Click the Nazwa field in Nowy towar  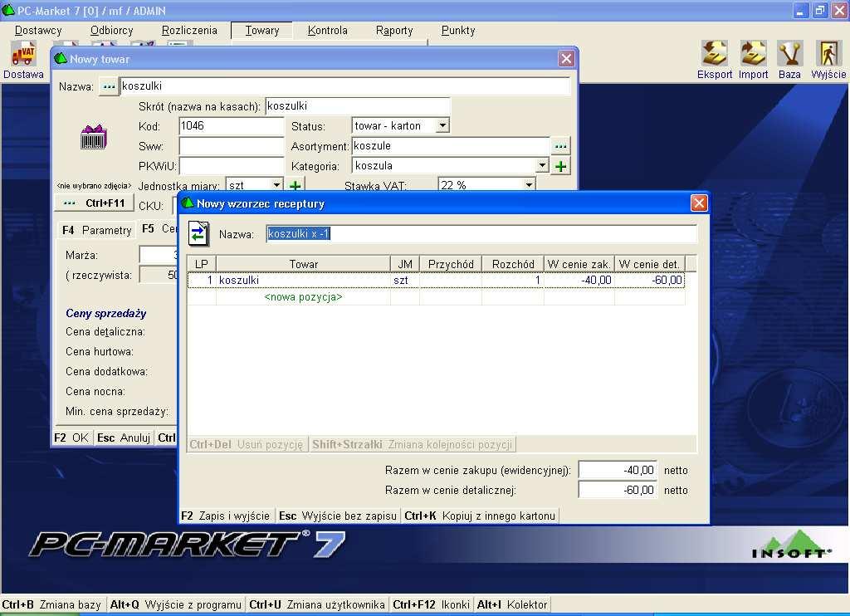(x=345, y=86)
